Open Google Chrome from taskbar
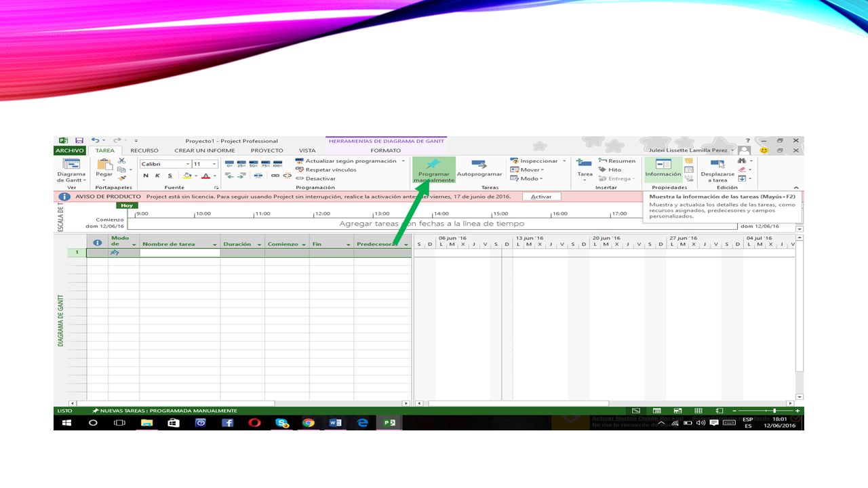The height and width of the screenshot is (488, 868). [x=309, y=422]
